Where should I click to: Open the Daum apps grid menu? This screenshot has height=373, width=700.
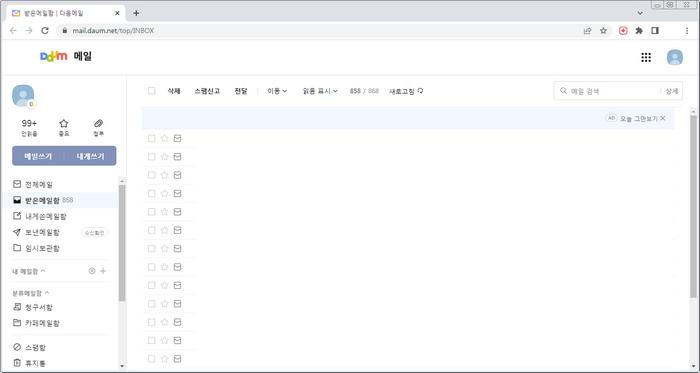click(x=646, y=57)
